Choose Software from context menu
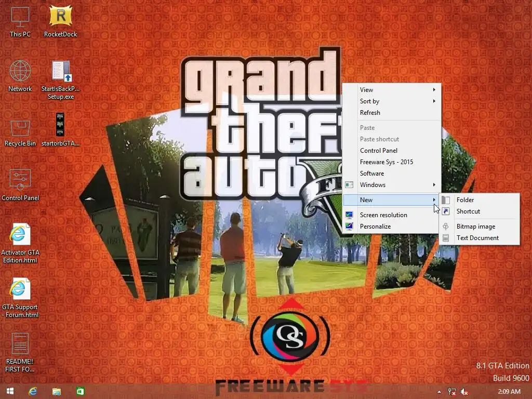Viewport: 532px width, 399px height. [392, 174]
